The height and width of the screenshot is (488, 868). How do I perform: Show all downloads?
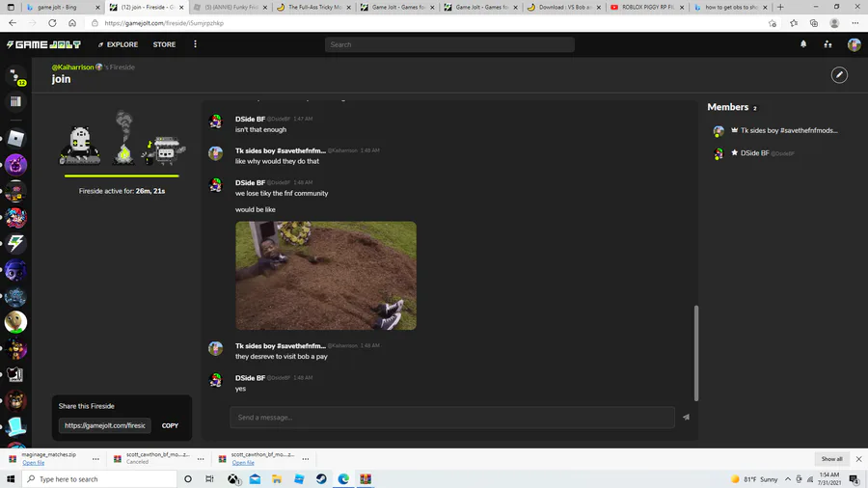[x=831, y=459]
